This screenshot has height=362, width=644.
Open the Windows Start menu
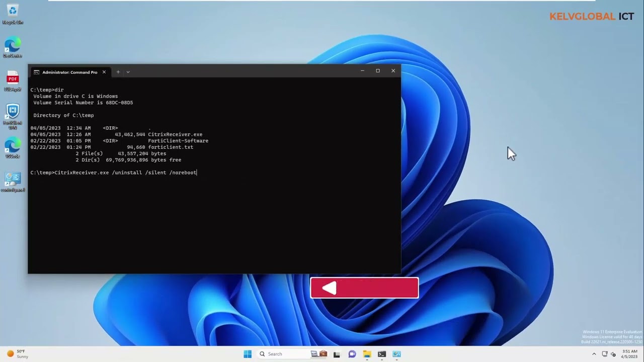pyautogui.click(x=248, y=354)
